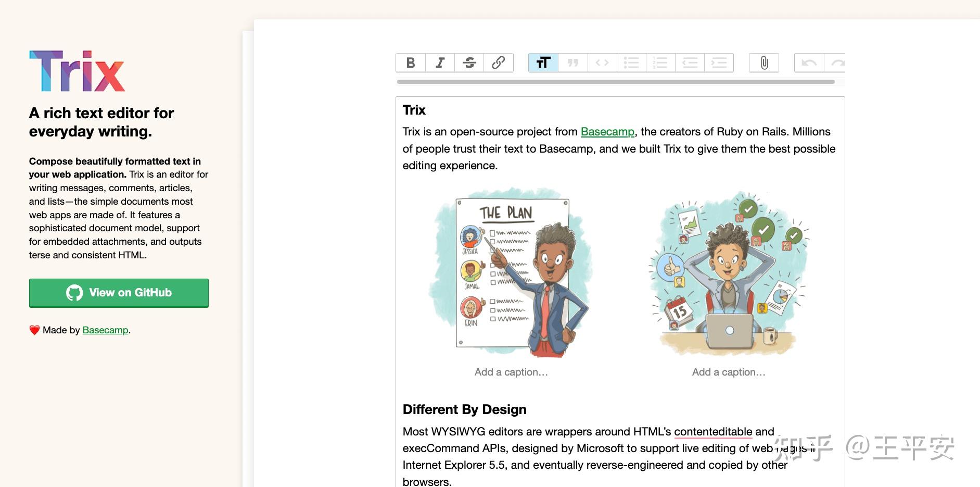Redo the last undone edit
Screen dimensions: 980x487
pyautogui.click(x=835, y=63)
